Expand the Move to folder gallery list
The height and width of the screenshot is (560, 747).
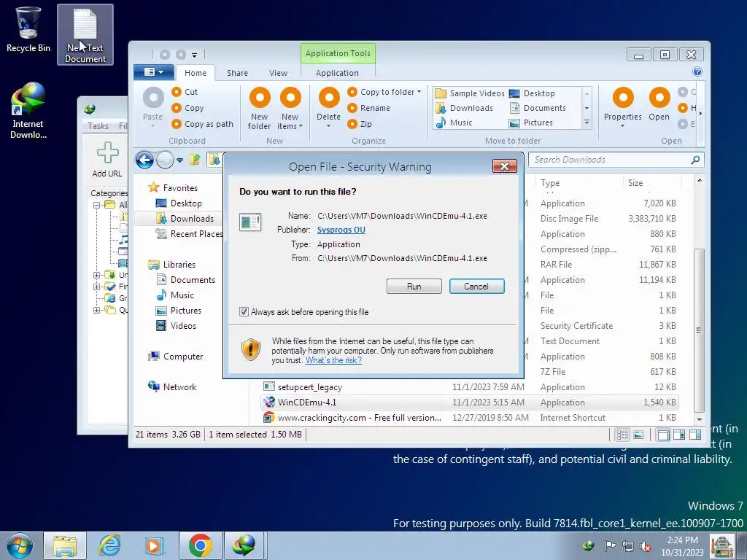587,122
